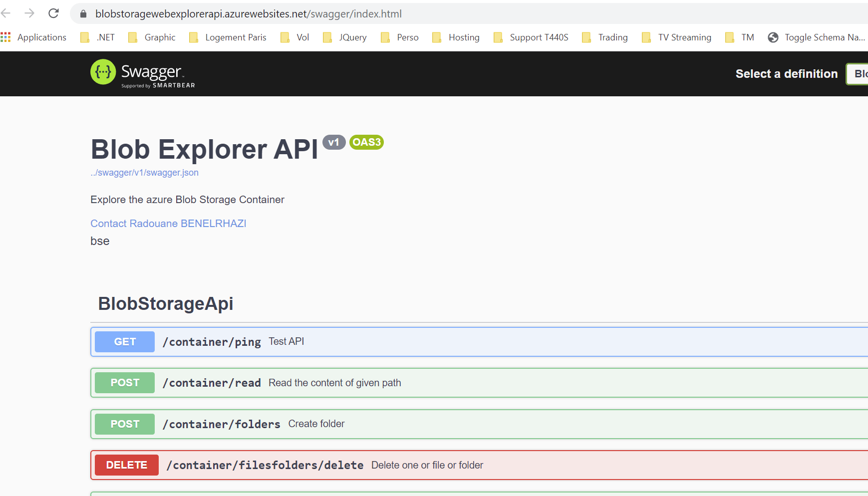This screenshot has width=868, height=496.
Task: Click the Toggle Schema globe icon
Action: point(773,37)
